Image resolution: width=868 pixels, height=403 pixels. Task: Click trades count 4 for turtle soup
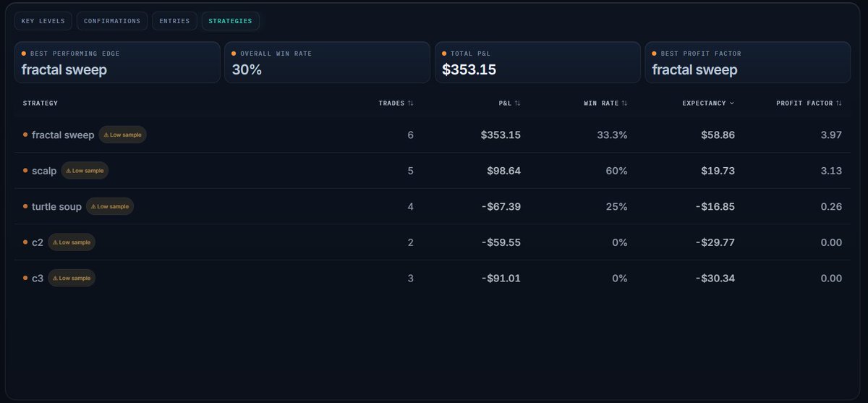(x=410, y=206)
